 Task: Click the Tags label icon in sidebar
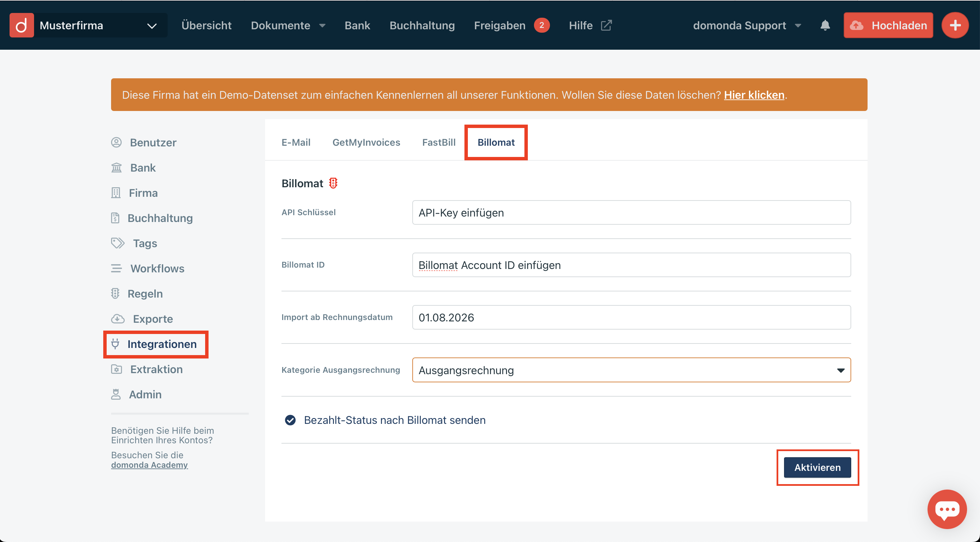pos(118,243)
